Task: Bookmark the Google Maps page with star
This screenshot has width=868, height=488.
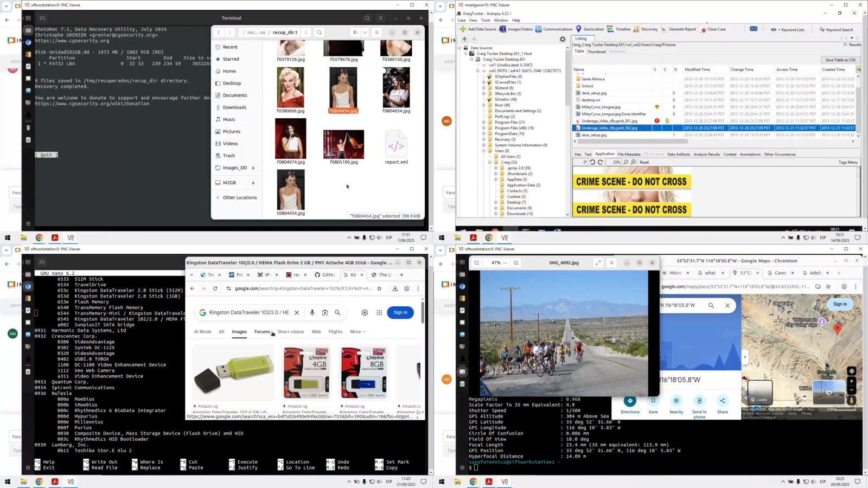Action: (x=828, y=287)
